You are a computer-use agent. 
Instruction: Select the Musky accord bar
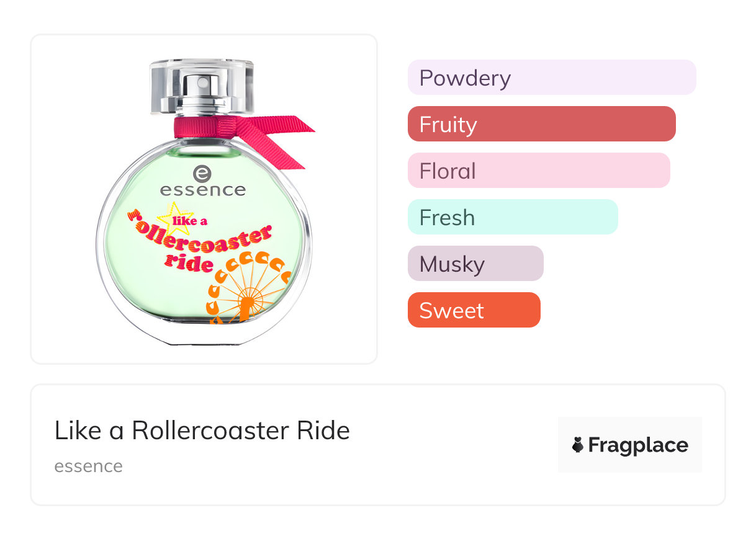tap(475, 264)
